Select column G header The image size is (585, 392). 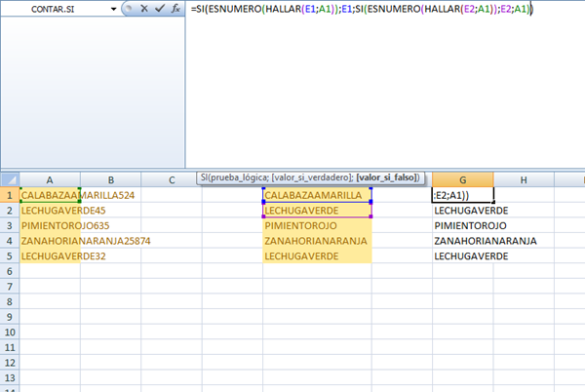pos(463,179)
